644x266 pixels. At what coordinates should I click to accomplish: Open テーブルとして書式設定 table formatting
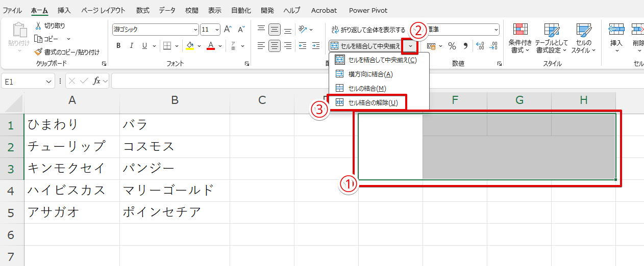pos(552,38)
